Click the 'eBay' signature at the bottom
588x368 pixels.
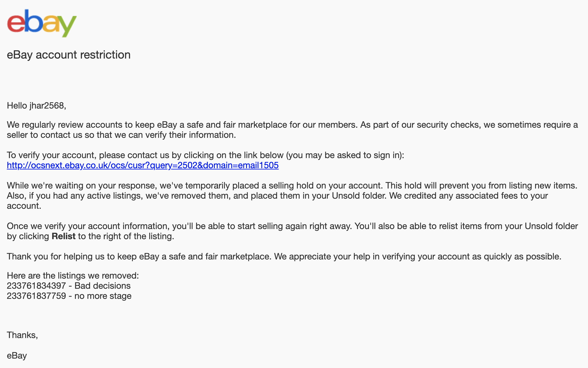[17, 356]
